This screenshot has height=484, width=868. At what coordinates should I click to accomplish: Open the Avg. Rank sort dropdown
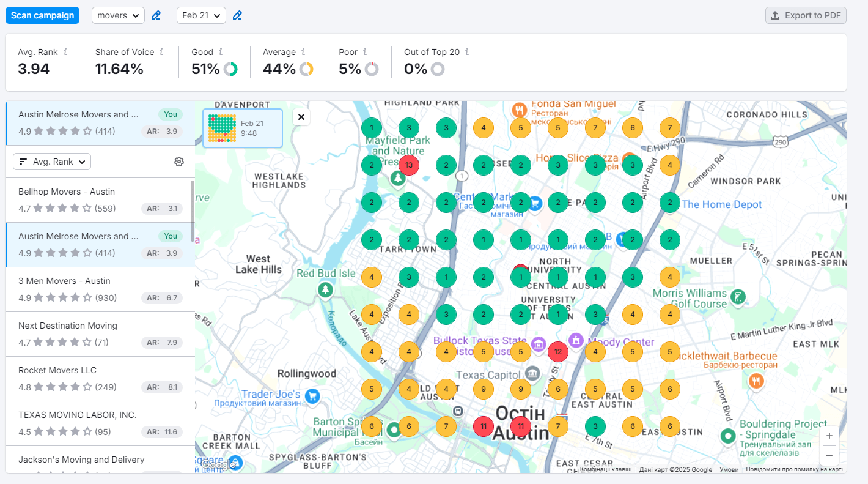coord(52,162)
